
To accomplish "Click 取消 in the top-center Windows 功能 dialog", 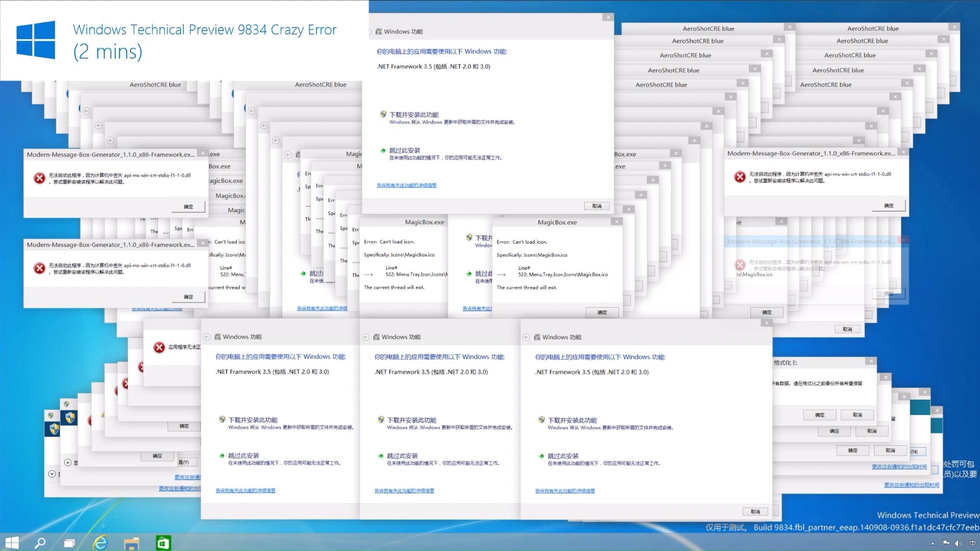I will [x=597, y=206].
